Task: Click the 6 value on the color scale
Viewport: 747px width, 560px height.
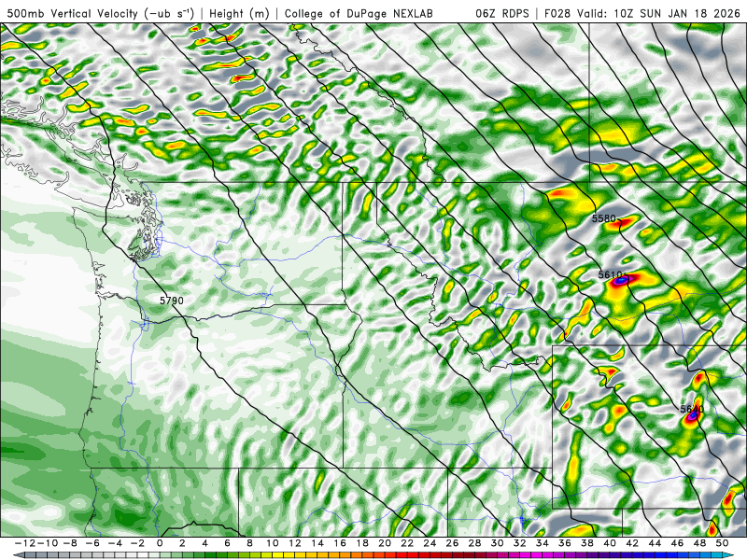Action: pos(227,543)
